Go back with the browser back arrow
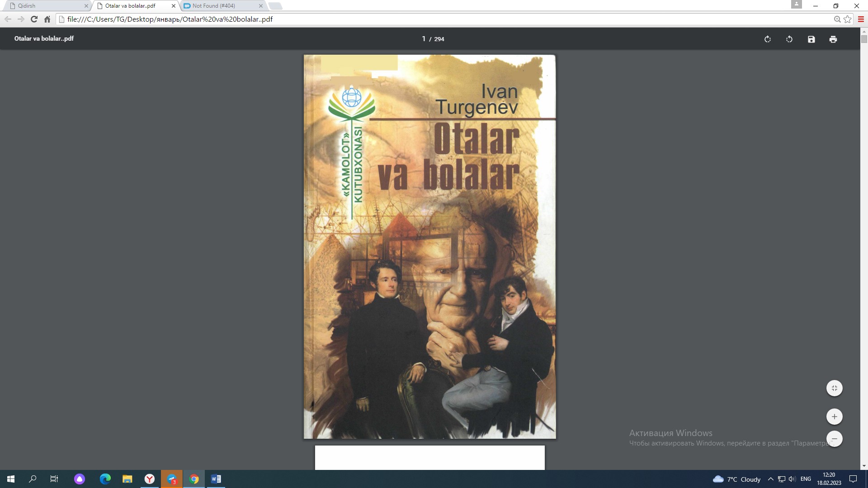The width and height of the screenshot is (868, 488). 8,19
